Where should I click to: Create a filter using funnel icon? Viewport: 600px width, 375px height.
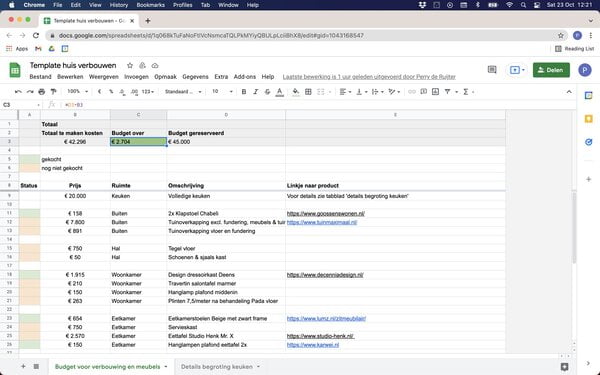click(447, 92)
